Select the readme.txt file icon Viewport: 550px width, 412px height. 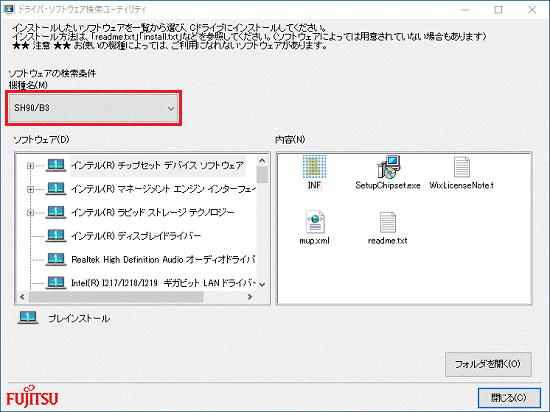(388, 222)
